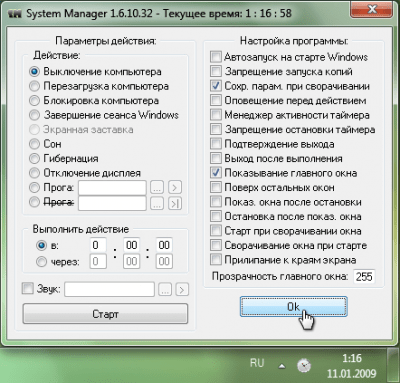Select the second struck-through Прога radio

click(34, 202)
